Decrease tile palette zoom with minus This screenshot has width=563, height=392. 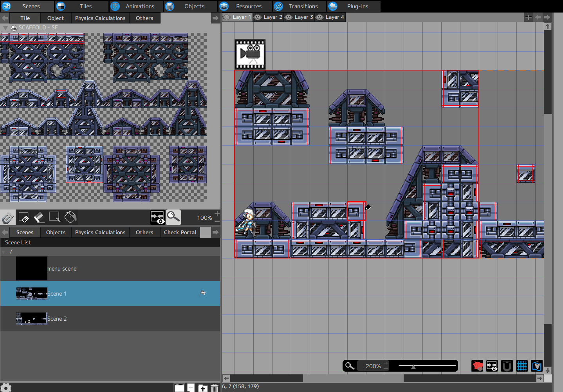point(217,222)
